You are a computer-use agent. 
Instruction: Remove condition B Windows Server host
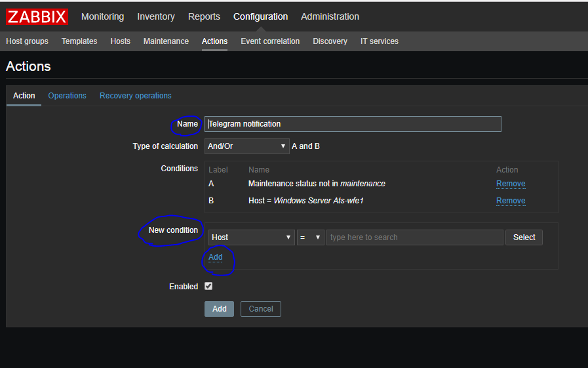[x=511, y=201]
